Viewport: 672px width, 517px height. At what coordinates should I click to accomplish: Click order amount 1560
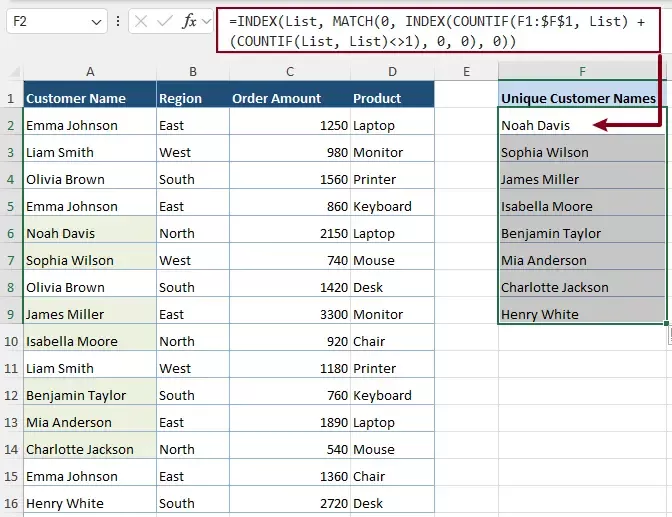(290, 175)
